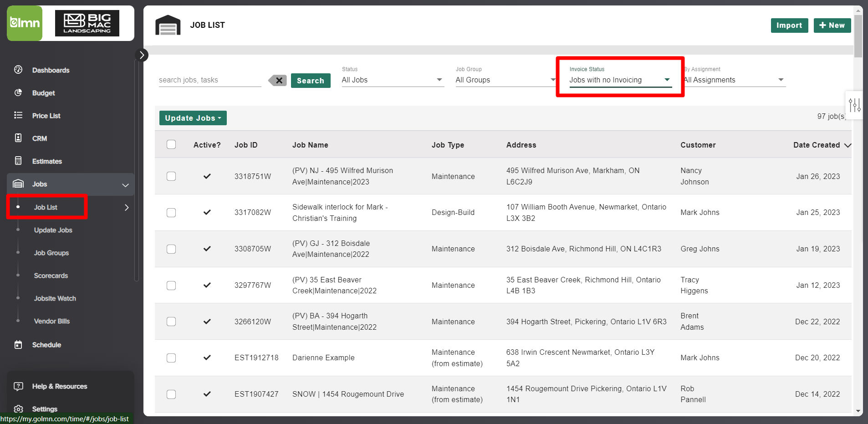Screen dimensions: 868x424
Task: Open the Update Jobs dropdown button
Action: click(x=193, y=118)
